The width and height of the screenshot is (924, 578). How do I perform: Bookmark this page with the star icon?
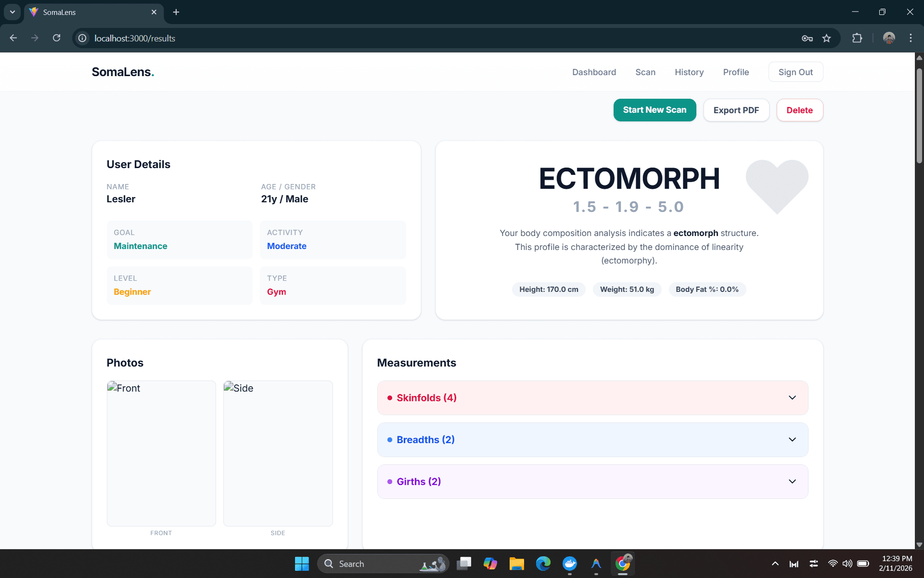pyautogui.click(x=826, y=38)
